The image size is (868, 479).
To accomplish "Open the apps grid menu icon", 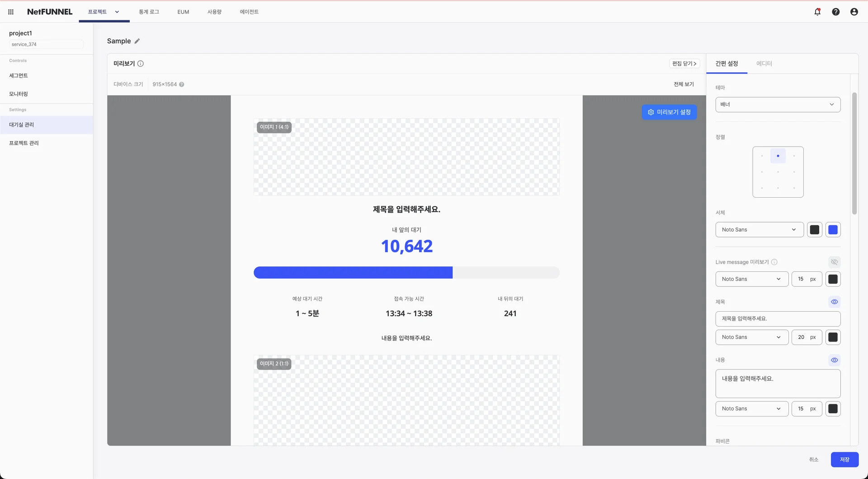I will [11, 12].
